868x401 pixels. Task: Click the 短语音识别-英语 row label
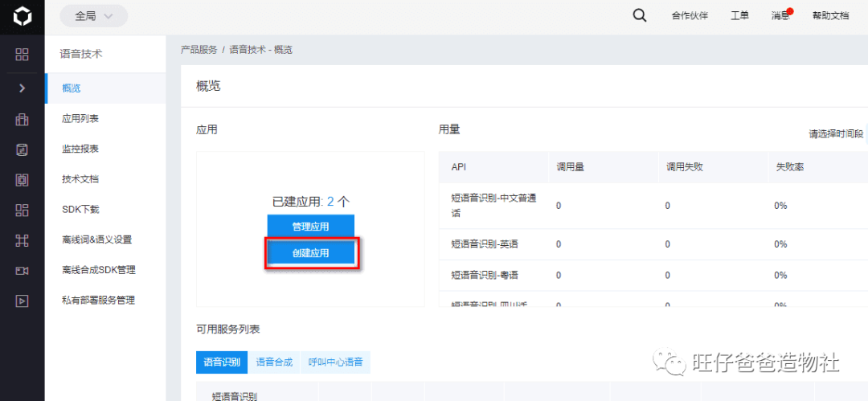[x=485, y=243]
